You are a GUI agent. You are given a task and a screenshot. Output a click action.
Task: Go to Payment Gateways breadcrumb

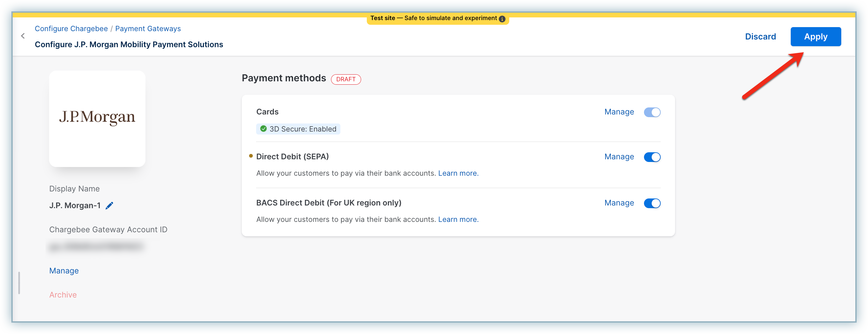[148, 29]
